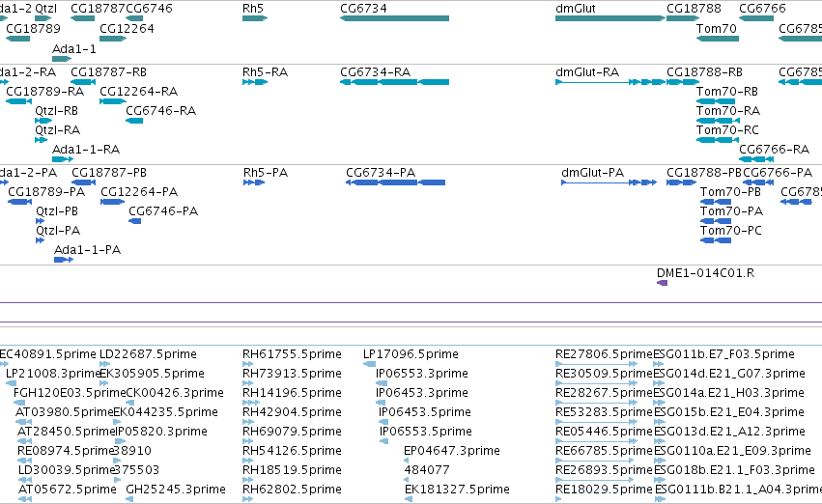Click EST label RE27806.5prime
This screenshot has width=822, height=504.
604,354
